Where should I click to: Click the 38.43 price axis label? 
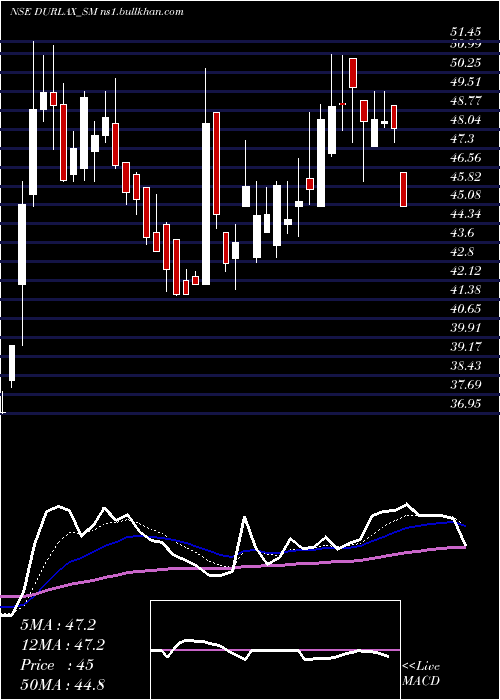tap(466, 366)
